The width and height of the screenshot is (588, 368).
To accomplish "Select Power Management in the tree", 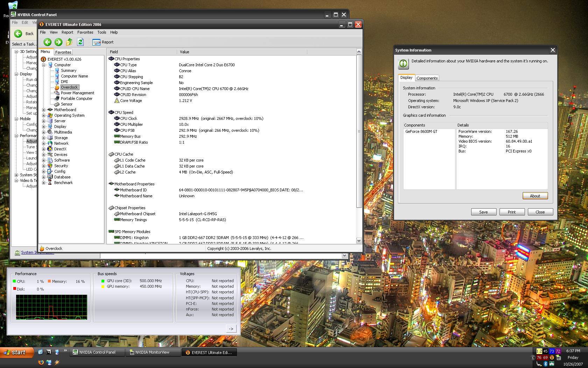I will click(77, 93).
